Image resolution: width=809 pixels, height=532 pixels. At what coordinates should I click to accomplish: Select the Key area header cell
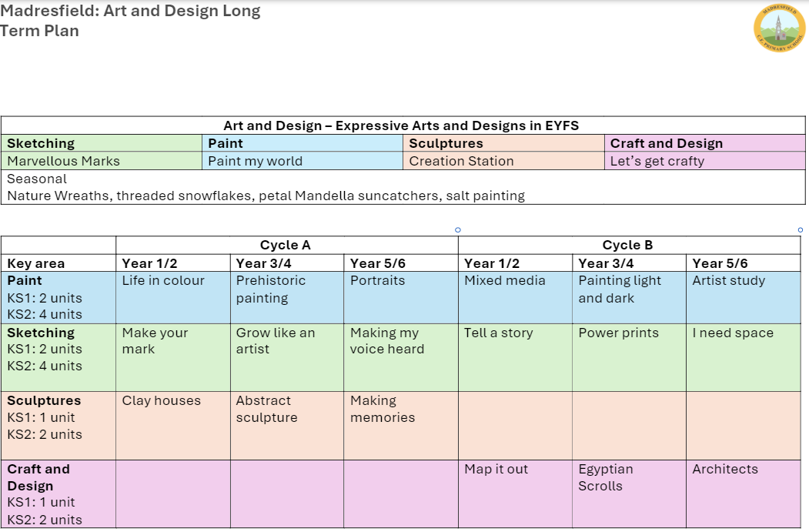pos(36,263)
